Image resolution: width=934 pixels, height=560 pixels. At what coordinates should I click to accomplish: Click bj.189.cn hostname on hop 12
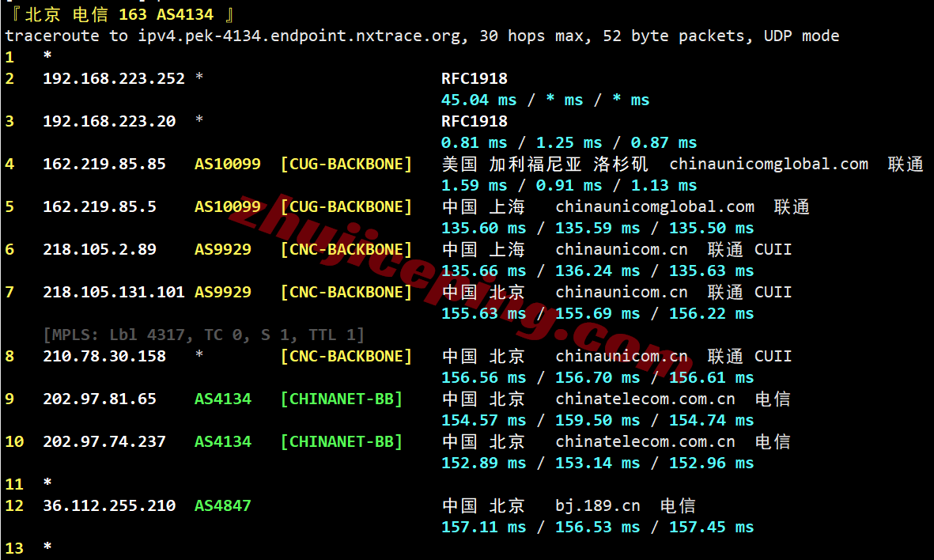click(597, 506)
